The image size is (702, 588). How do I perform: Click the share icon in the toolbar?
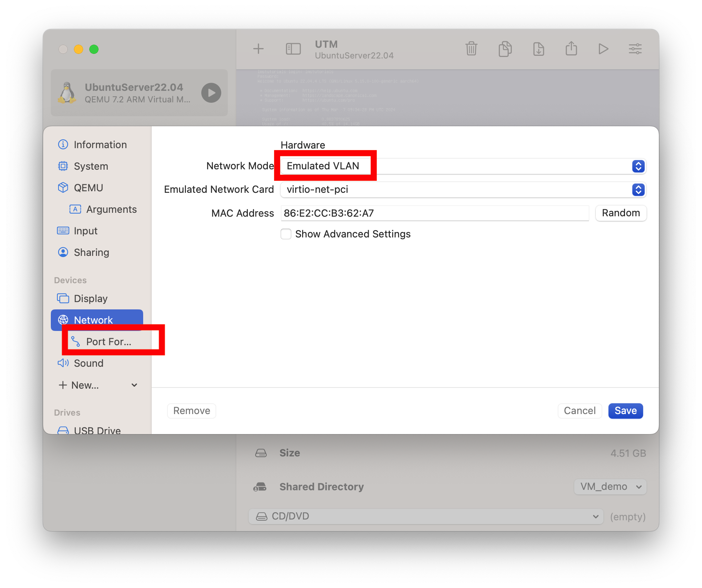(571, 48)
